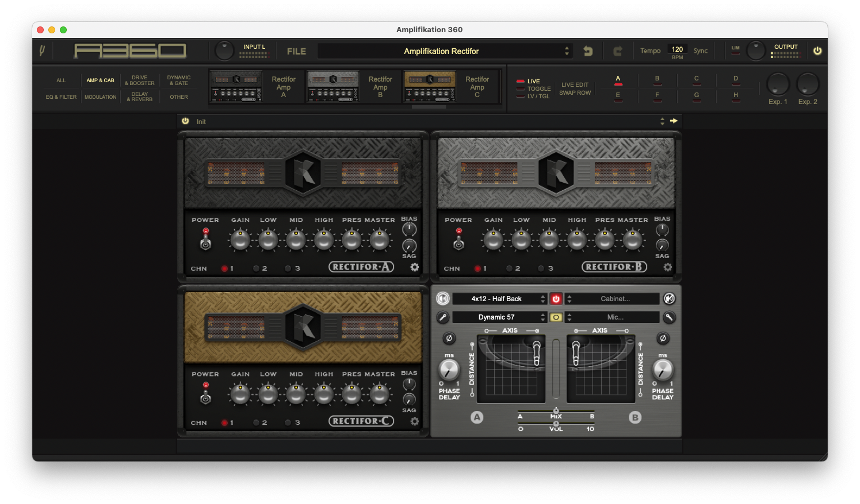
Task: Flip Rectifor A power switch
Action: 205,240
